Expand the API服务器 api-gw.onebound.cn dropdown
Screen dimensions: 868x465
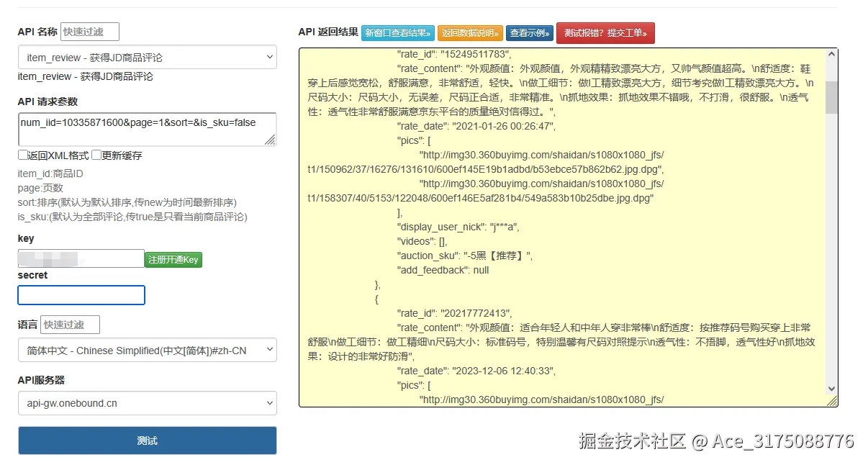pos(148,403)
